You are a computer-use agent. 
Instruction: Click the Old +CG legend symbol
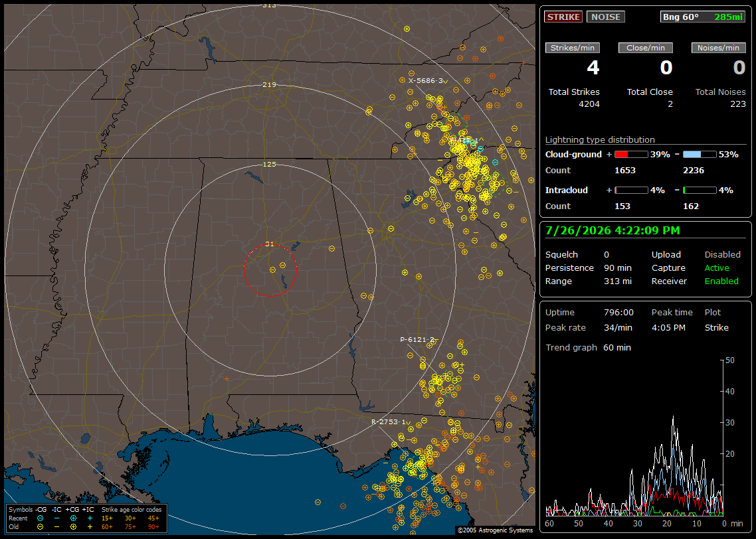point(73,527)
